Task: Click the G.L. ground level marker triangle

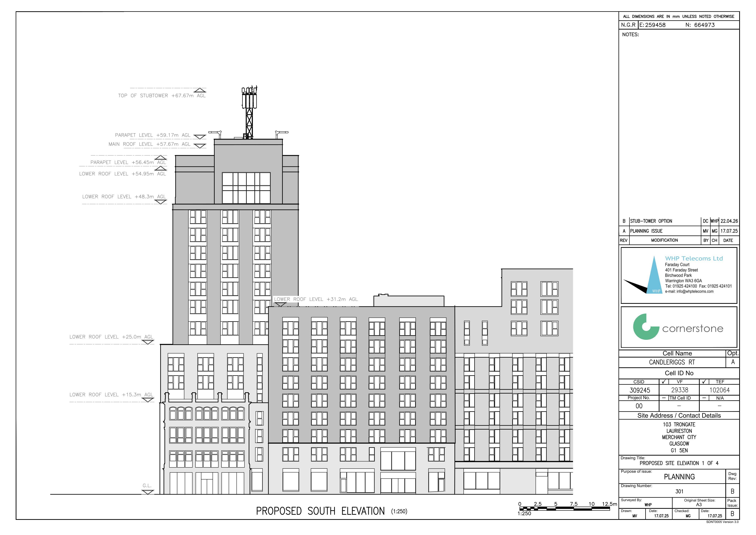Action: (147, 492)
